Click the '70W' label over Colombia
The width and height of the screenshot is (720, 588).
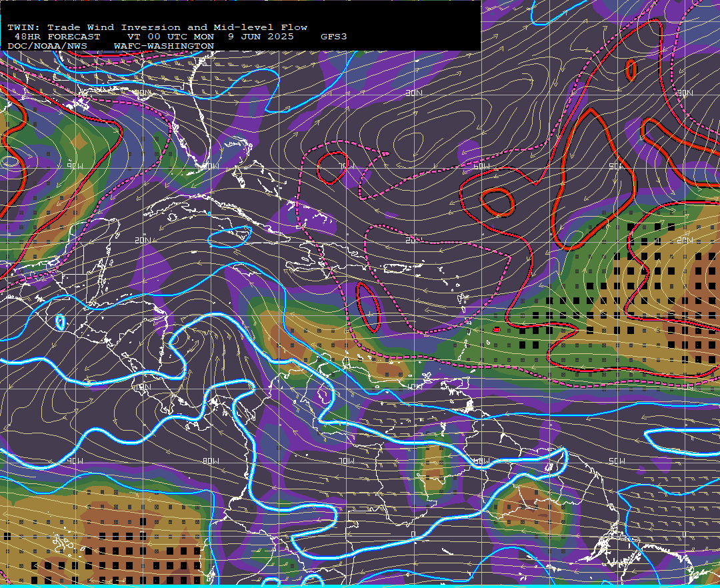[x=347, y=461]
